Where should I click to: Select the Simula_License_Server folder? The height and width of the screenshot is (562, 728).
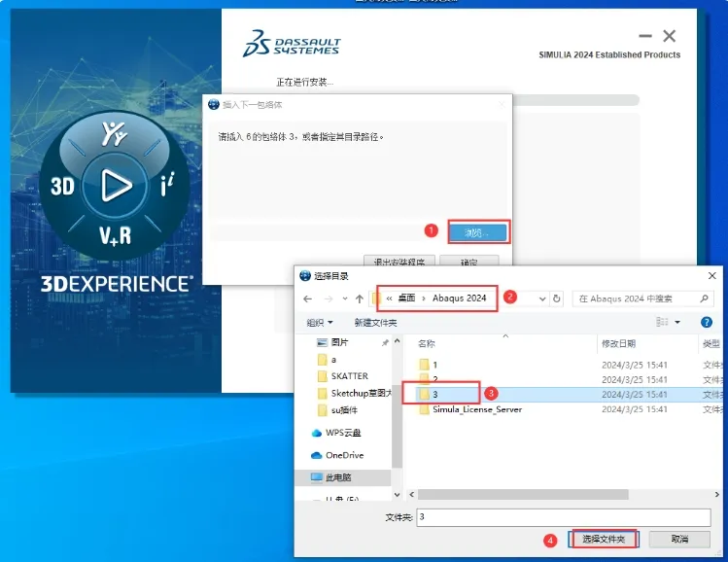(x=477, y=409)
